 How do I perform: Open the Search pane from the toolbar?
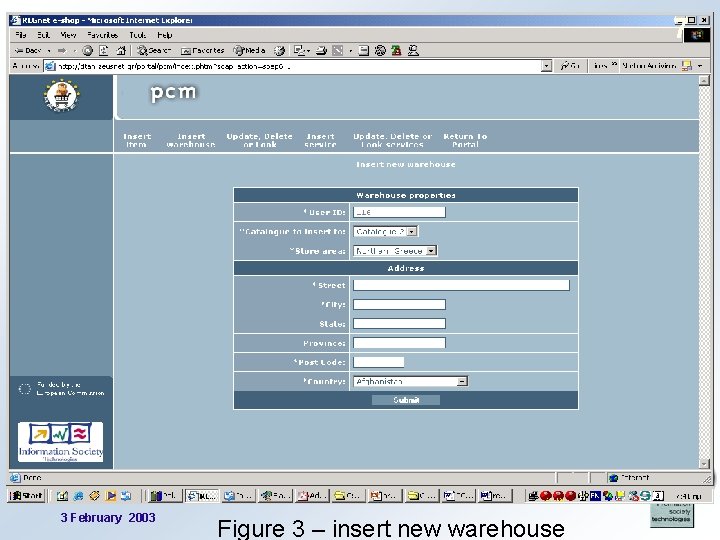coord(153,51)
